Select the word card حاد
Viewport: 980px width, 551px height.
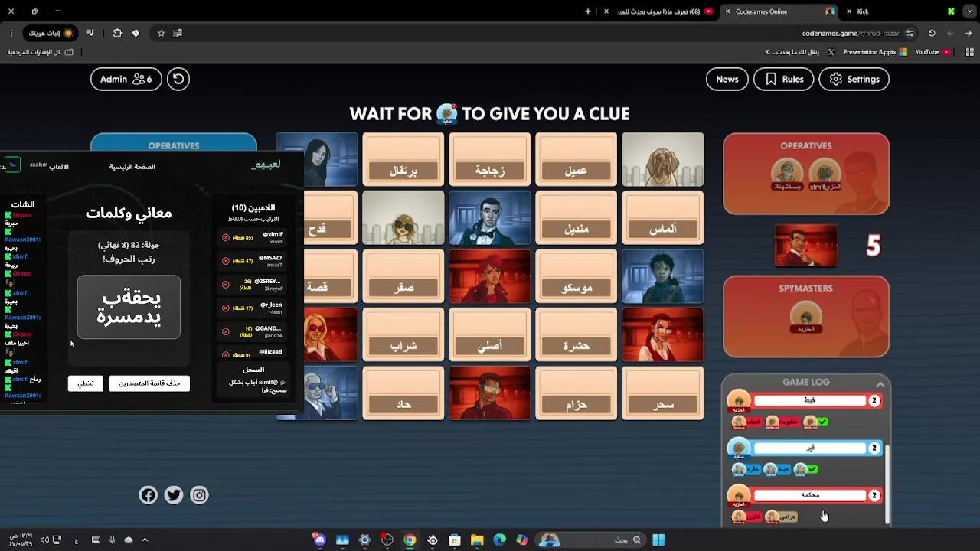(403, 393)
